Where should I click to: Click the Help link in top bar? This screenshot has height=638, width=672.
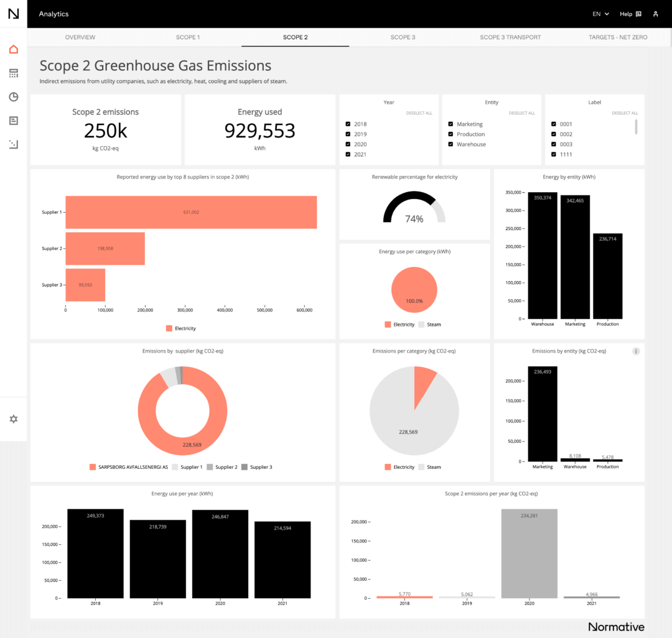pos(626,13)
